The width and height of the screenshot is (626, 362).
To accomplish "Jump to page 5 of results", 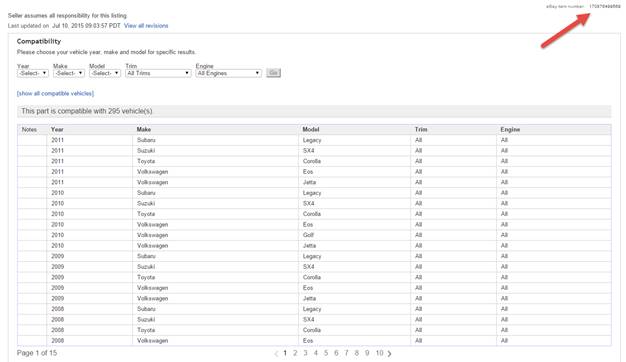I will (326, 353).
